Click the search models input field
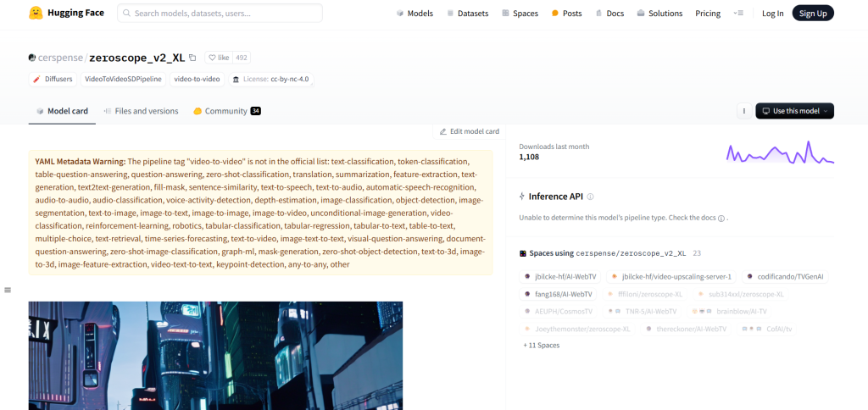868x410 pixels. click(x=220, y=14)
